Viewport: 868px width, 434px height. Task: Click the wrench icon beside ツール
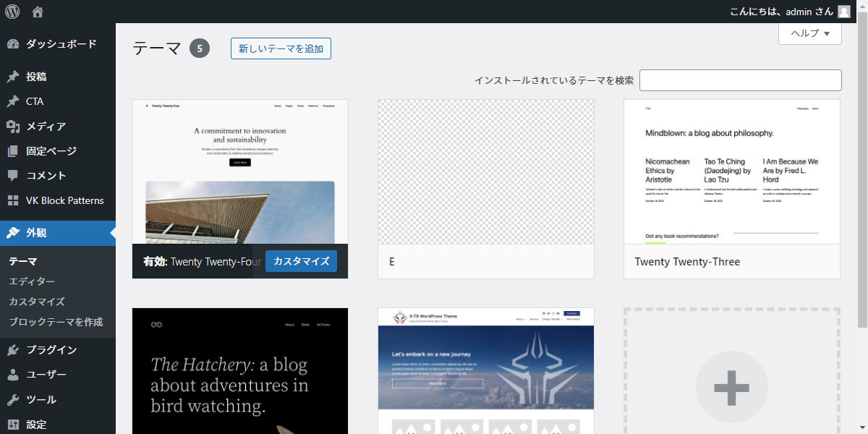tap(13, 399)
